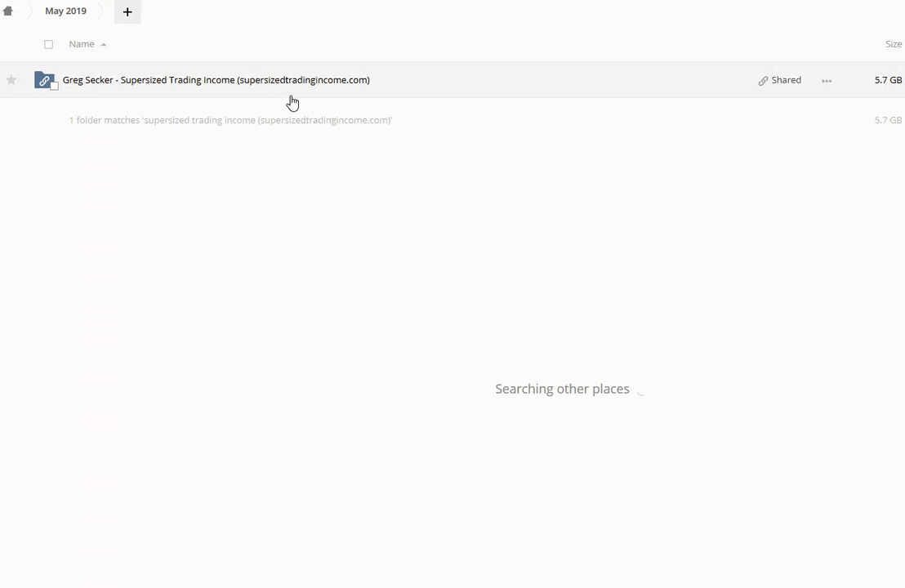The width and height of the screenshot is (905, 588).
Task: Click the loading spinner after Searching text
Action: (x=640, y=390)
